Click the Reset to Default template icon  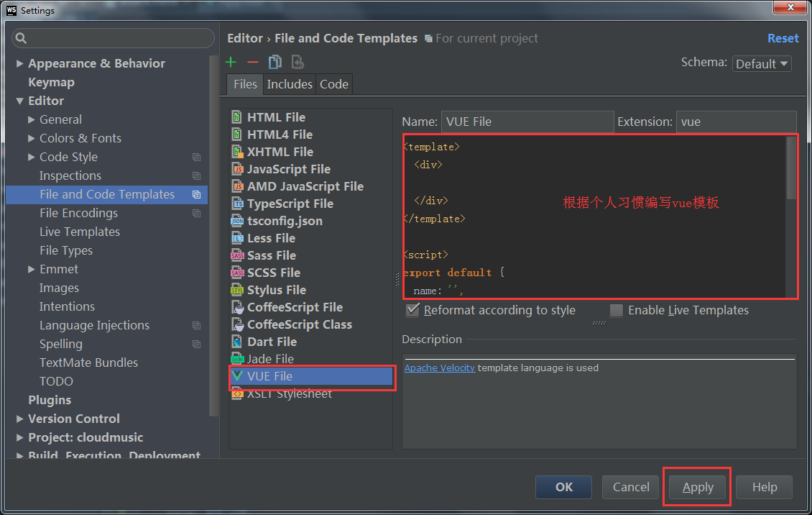(297, 62)
